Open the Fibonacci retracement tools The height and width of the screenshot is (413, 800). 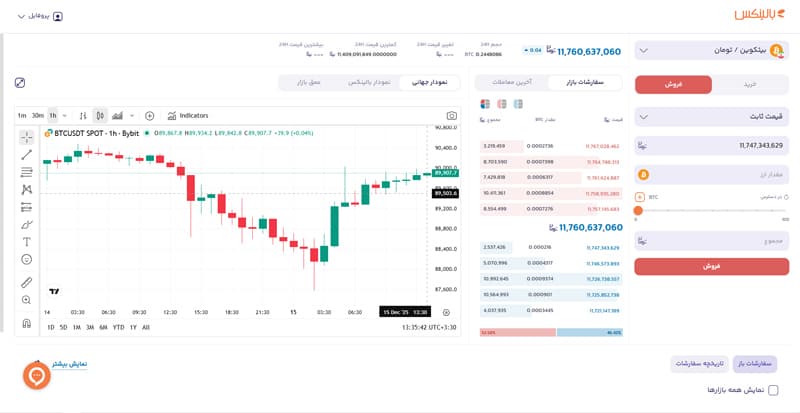point(27,173)
